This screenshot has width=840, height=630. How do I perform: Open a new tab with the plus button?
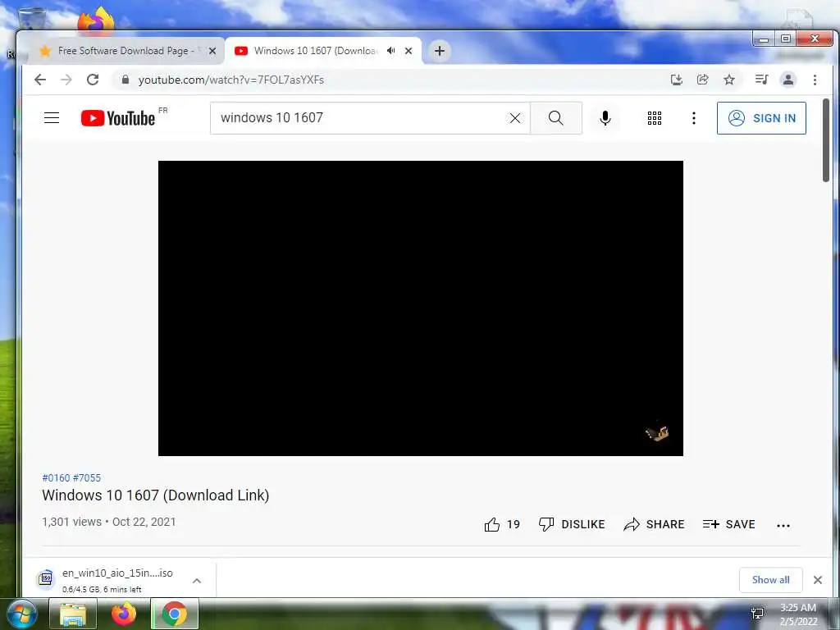(x=440, y=51)
